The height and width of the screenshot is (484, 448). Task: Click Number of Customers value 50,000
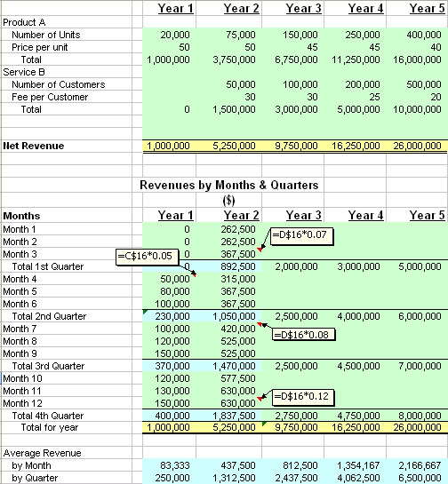coord(240,84)
